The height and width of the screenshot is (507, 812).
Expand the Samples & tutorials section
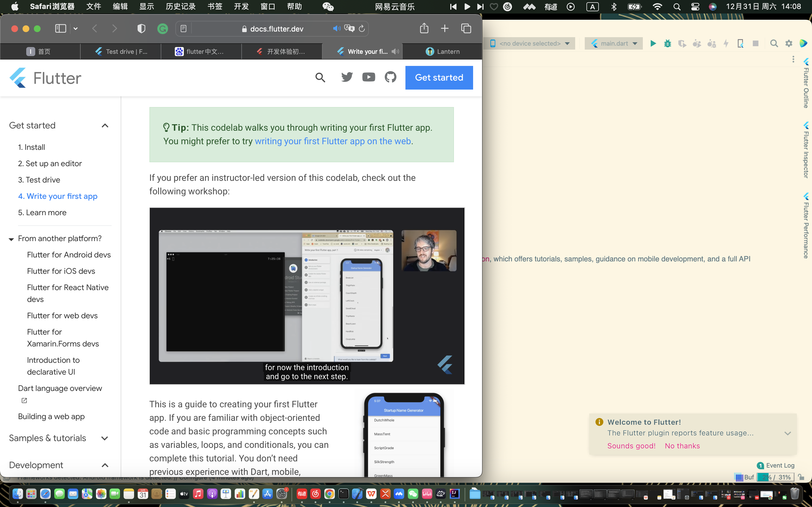[105, 438]
